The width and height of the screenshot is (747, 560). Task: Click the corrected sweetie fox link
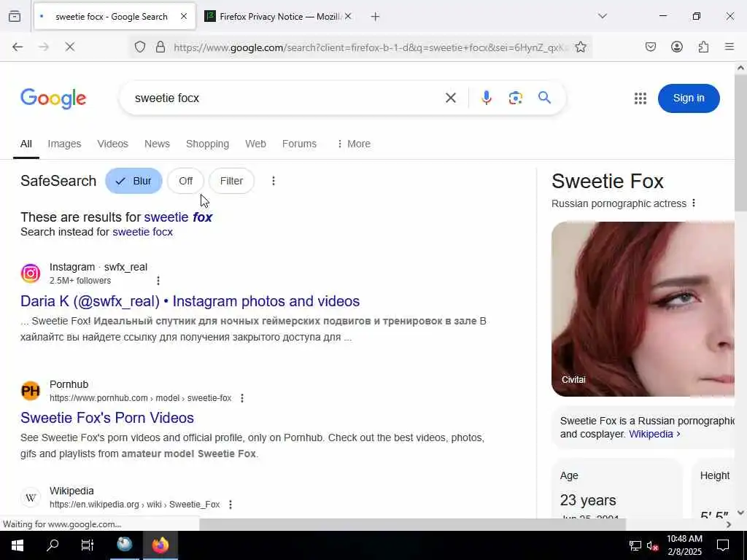pyautogui.click(x=178, y=217)
